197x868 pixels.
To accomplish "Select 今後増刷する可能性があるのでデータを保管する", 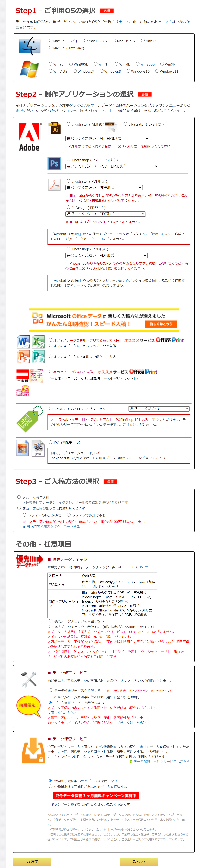I will (51, 786).
